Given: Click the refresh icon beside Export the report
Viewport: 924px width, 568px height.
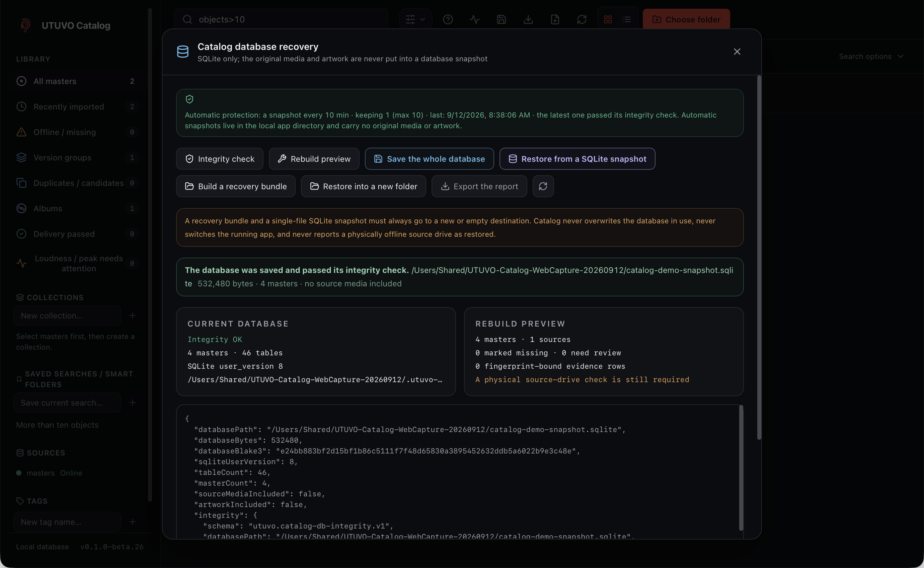Looking at the screenshot, I should 543,186.
